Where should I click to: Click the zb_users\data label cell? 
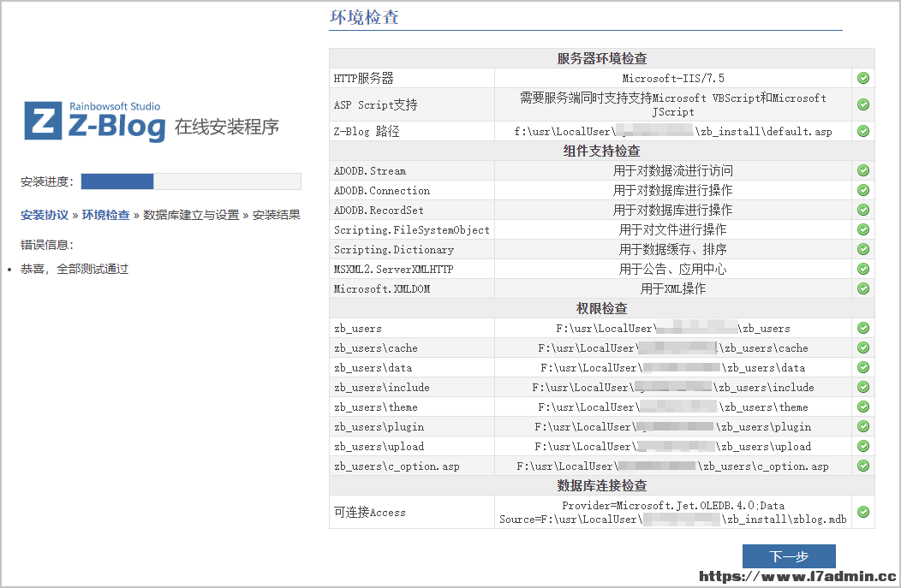click(411, 367)
